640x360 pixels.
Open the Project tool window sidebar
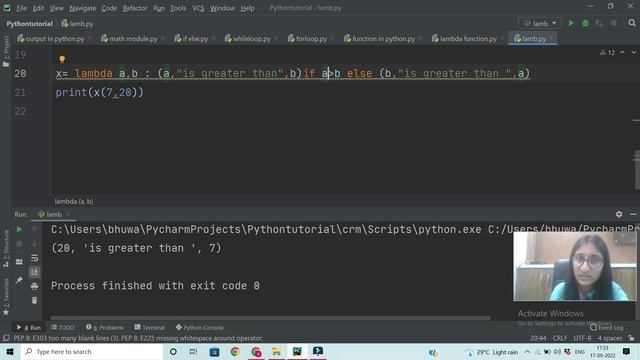point(6,51)
